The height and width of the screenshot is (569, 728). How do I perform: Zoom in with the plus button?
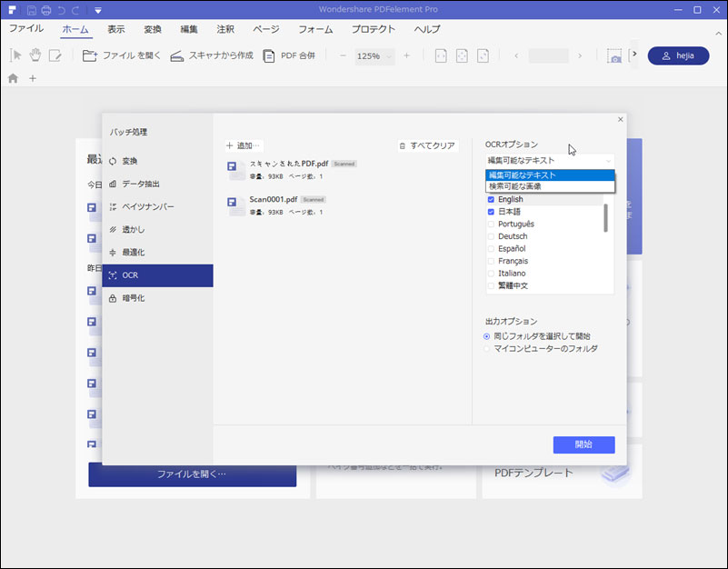[x=406, y=55]
